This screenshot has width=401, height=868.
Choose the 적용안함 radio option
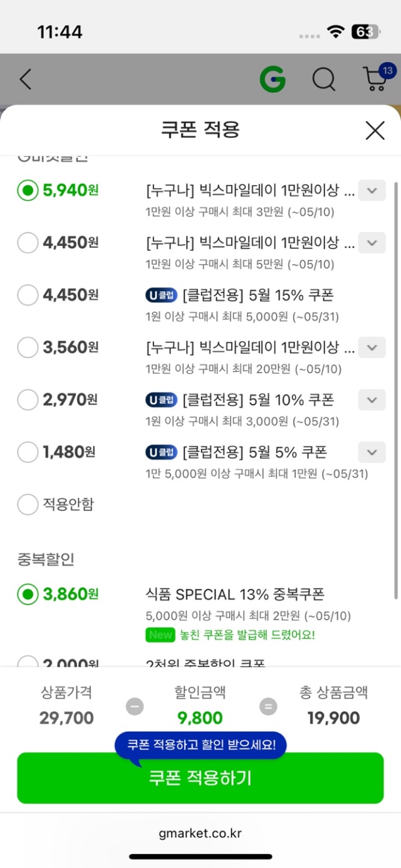point(28,504)
